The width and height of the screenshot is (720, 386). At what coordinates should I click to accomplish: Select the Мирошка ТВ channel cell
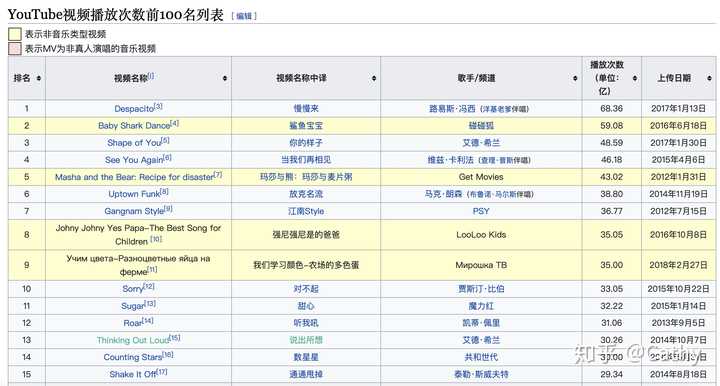(481, 265)
